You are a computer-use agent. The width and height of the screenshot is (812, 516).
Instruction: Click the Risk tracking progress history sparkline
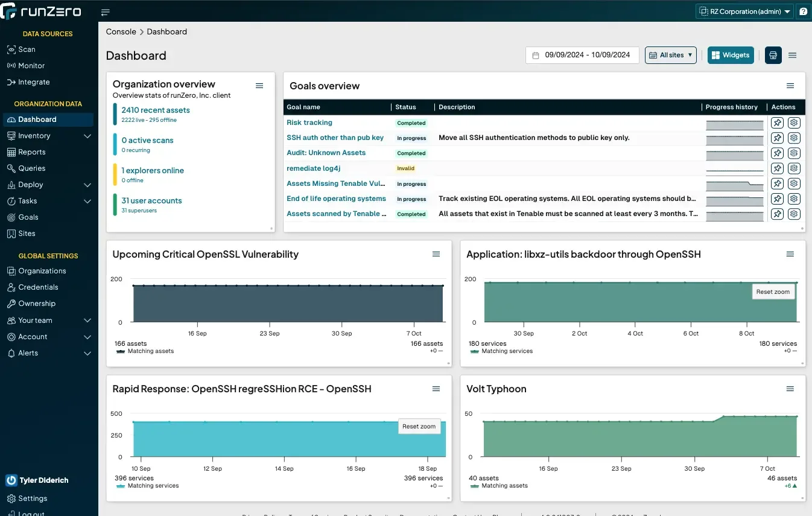point(735,124)
